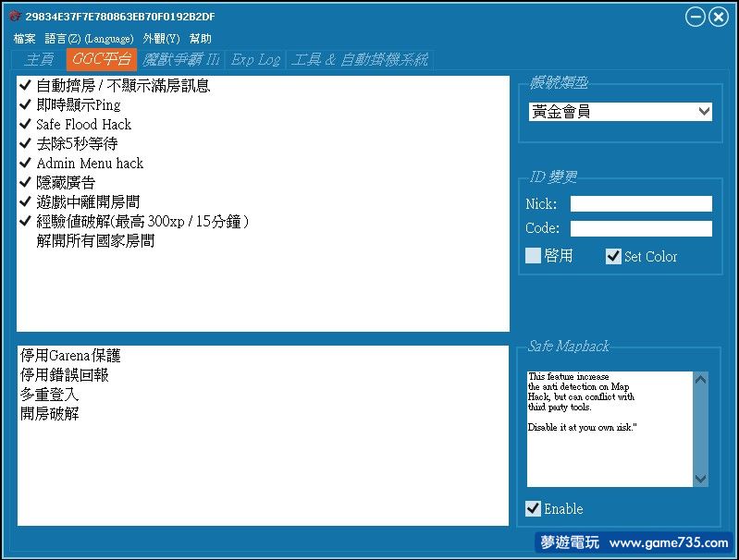Toggle the 去除5秒等待 option

(26, 143)
